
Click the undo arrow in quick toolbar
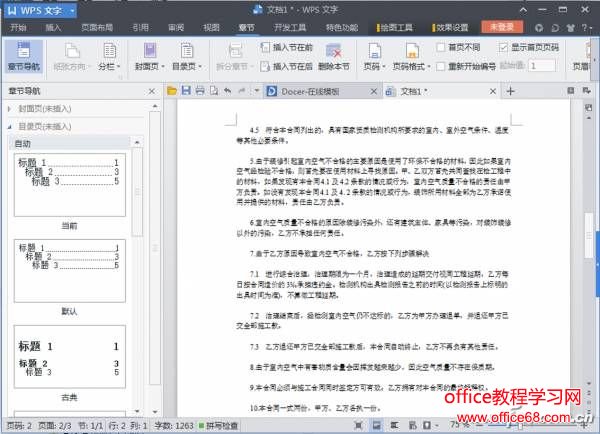click(228, 91)
